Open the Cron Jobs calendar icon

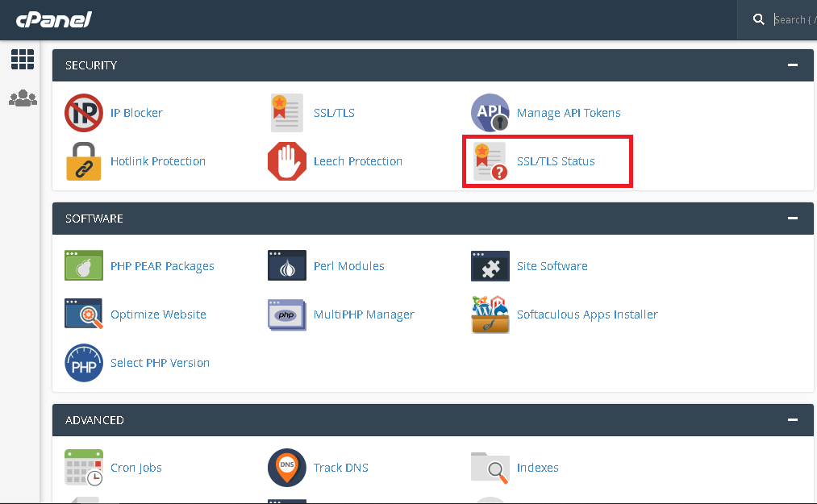[84, 468]
